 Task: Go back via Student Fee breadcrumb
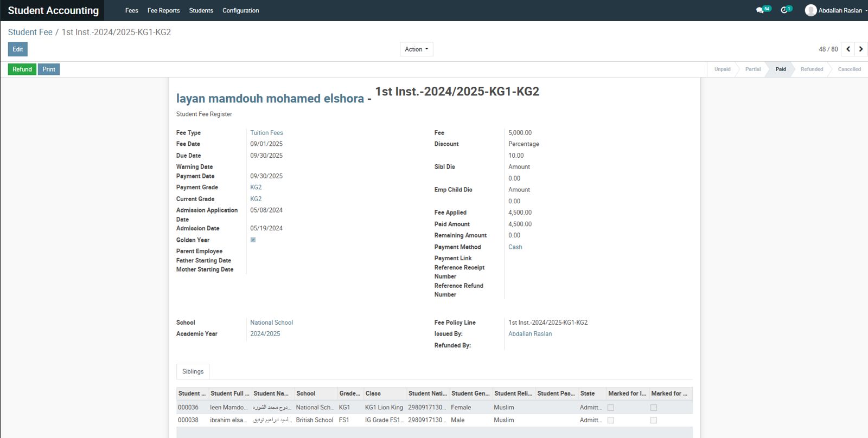tap(30, 32)
